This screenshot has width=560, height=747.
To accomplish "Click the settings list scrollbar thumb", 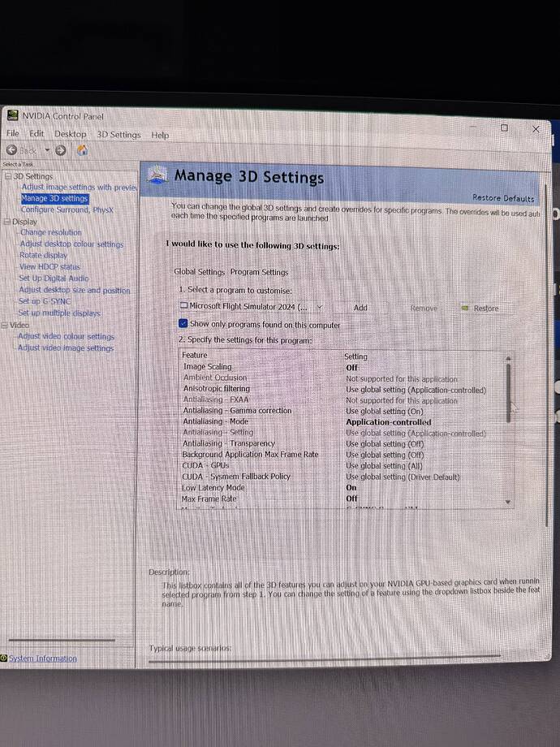I will (x=508, y=393).
